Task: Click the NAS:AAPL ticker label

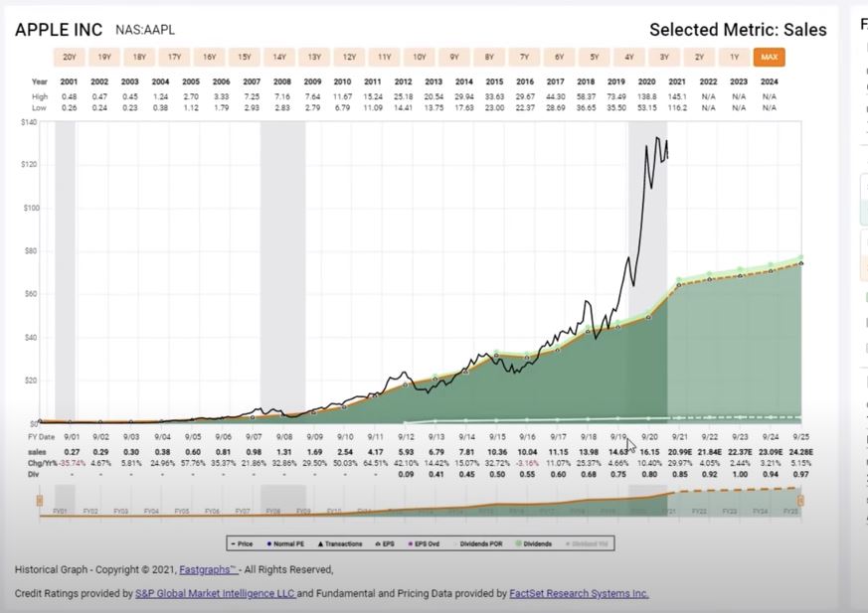Action: (x=145, y=30)
